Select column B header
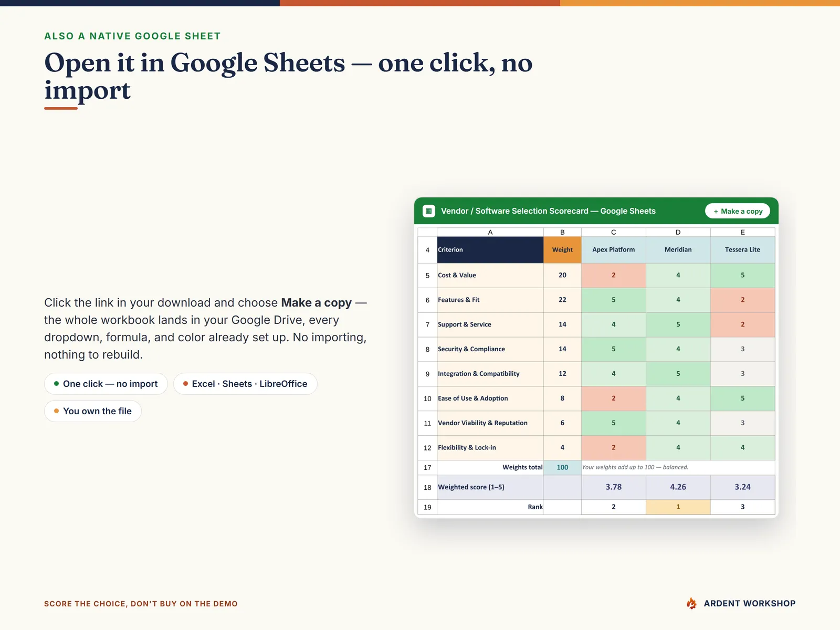This screenshot has height=630, width=840. click(562, 232)
